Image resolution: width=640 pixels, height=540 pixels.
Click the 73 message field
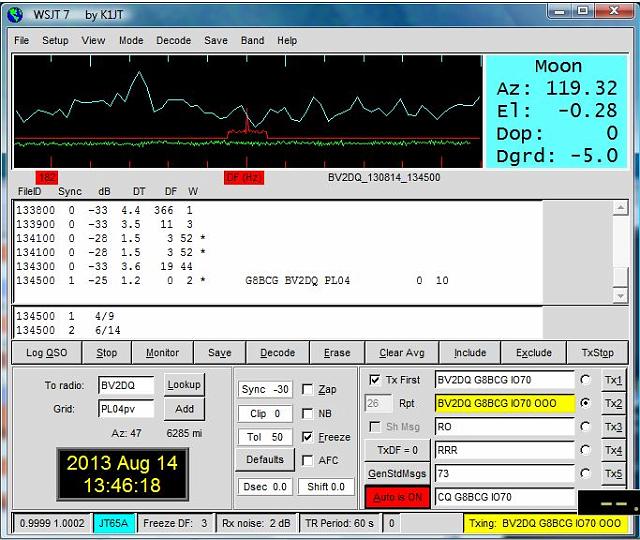click(504, 473)
